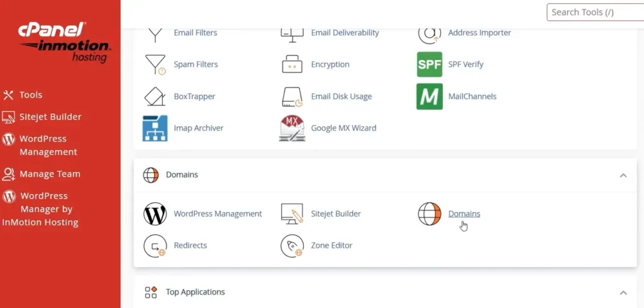The width and height of the screenshot is (644, 308).
Task: Open the BoxTrapper text link
Action: coord(195,96)
